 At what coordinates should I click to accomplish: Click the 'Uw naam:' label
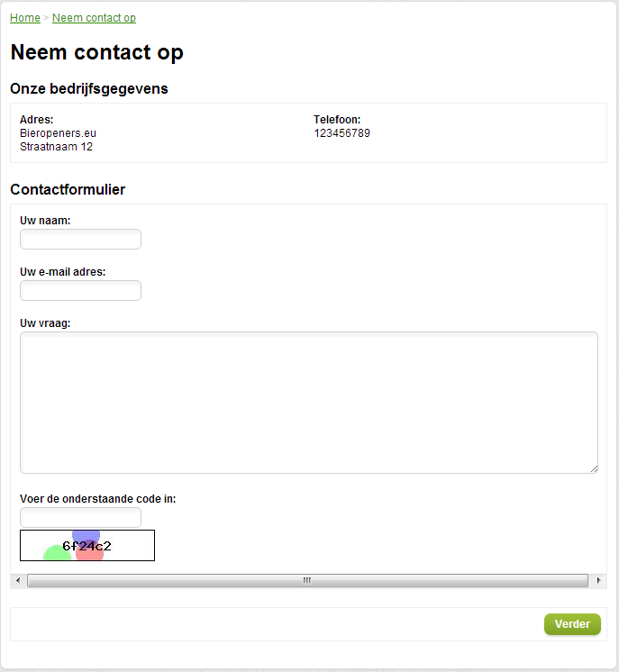coord(45,220)
